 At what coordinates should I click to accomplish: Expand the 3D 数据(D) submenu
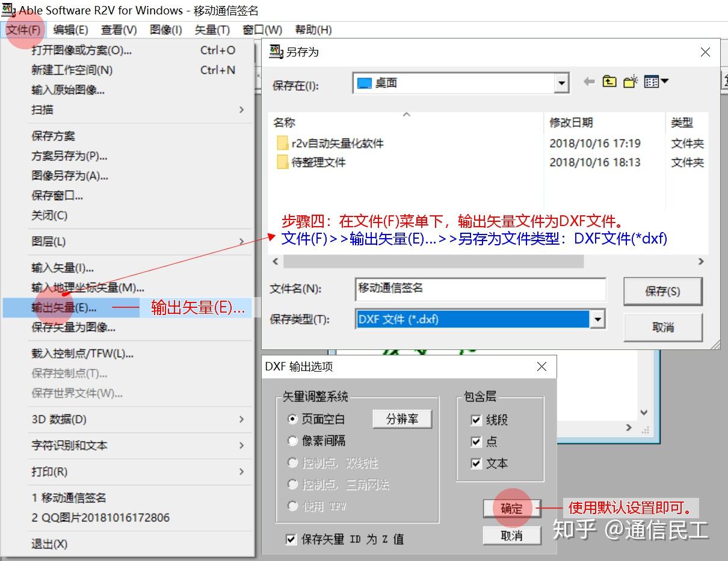point(241,419)
